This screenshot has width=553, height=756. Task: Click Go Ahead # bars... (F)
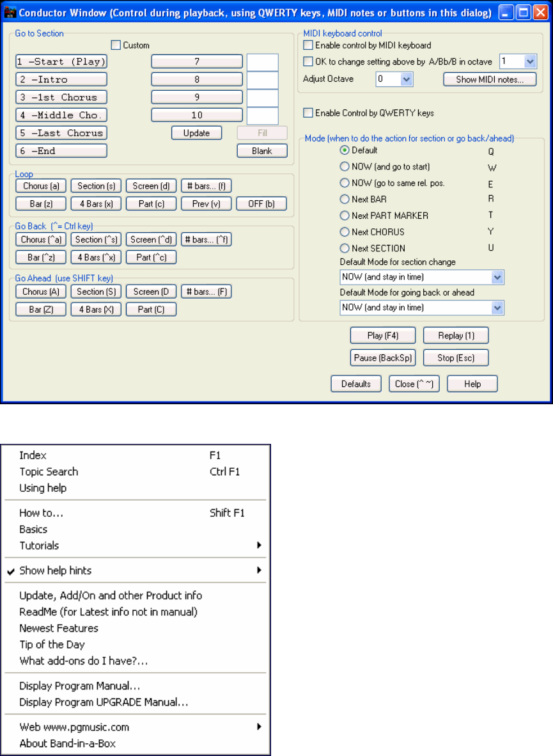206,292
